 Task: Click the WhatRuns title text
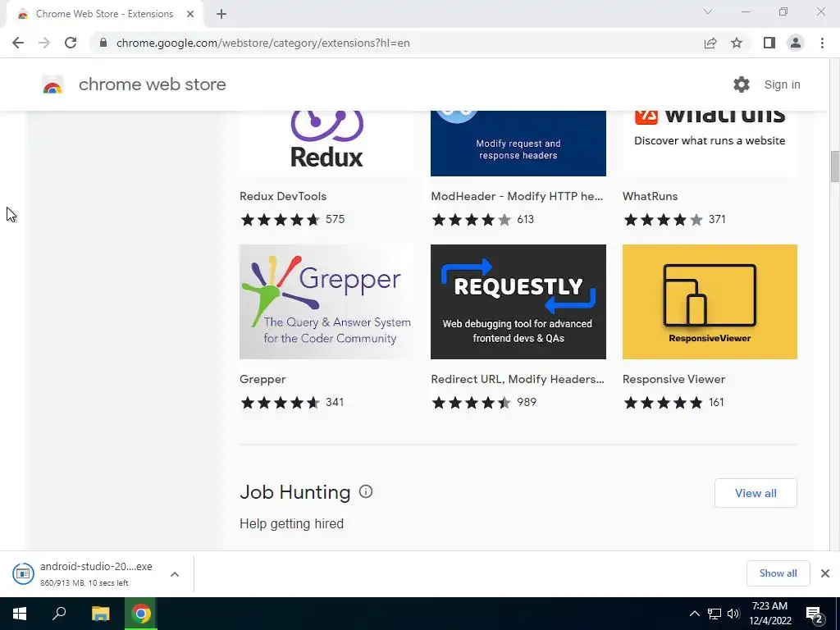click(x=650, y=196)
